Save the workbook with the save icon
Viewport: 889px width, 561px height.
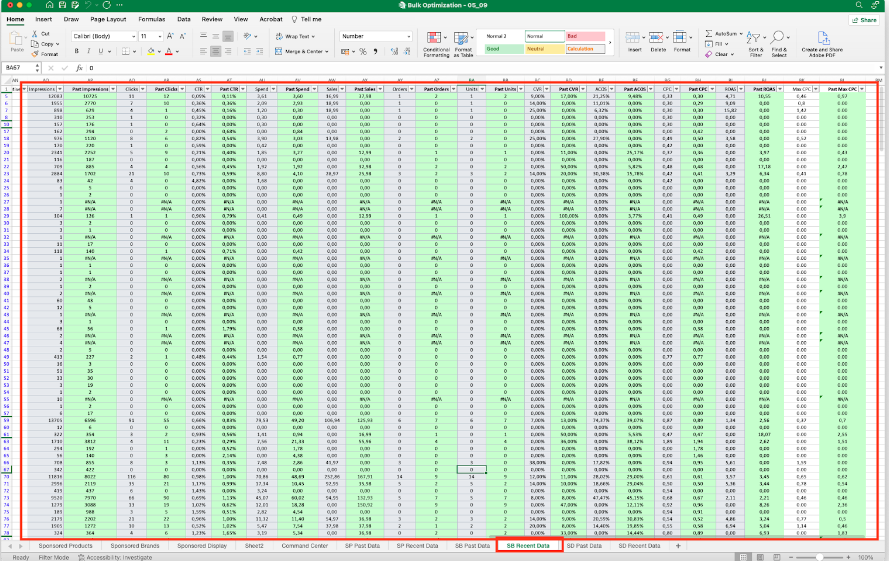click(x=62, y=5)
